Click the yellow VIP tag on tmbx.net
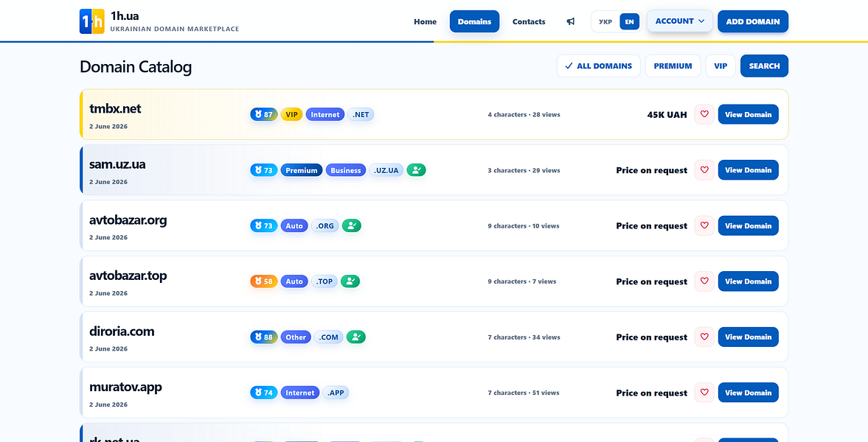The image size is (868, 442). [292, 114]
